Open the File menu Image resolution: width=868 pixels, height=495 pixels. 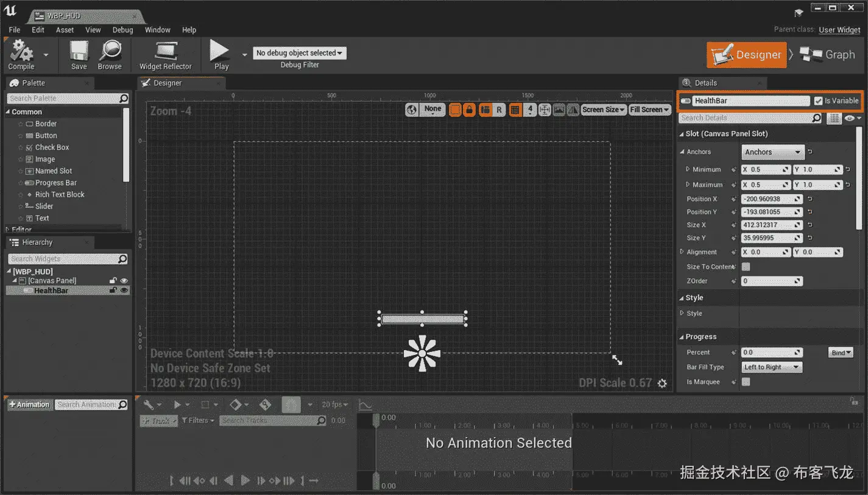pyautogui.click(x=15, y=30)
